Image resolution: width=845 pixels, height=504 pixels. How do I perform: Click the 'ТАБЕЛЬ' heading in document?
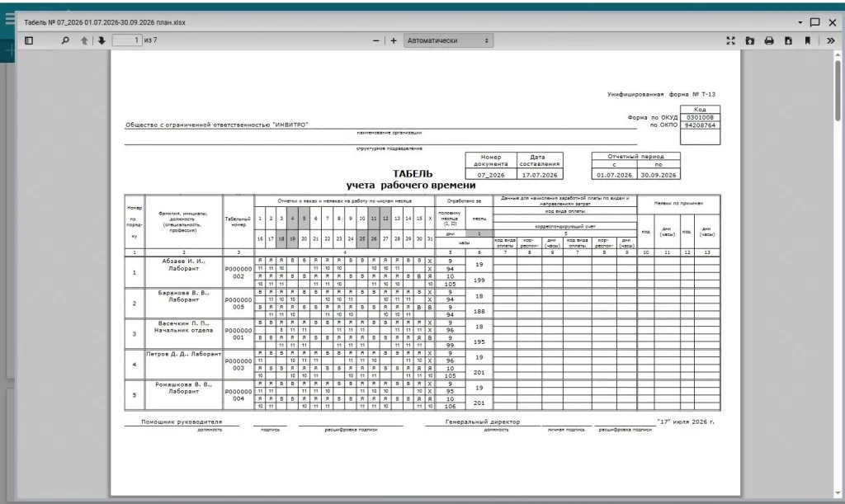point(413,173)
